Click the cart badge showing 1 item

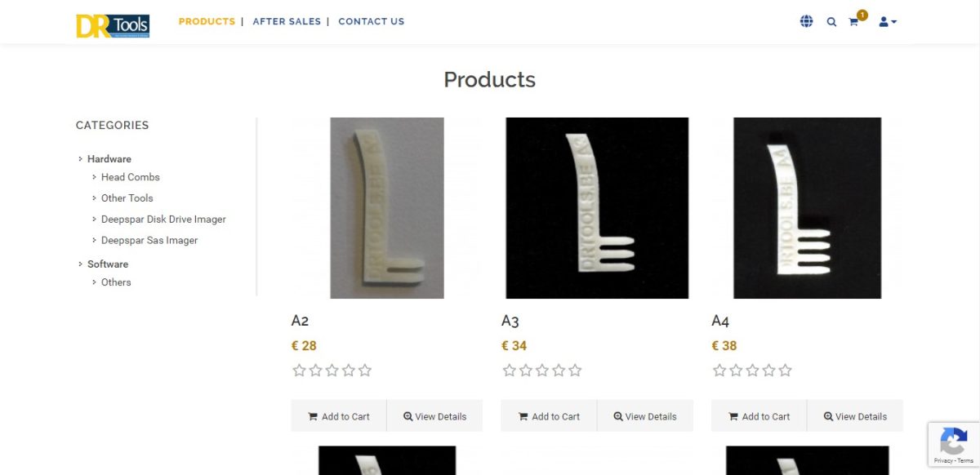[x=860, y=14]
